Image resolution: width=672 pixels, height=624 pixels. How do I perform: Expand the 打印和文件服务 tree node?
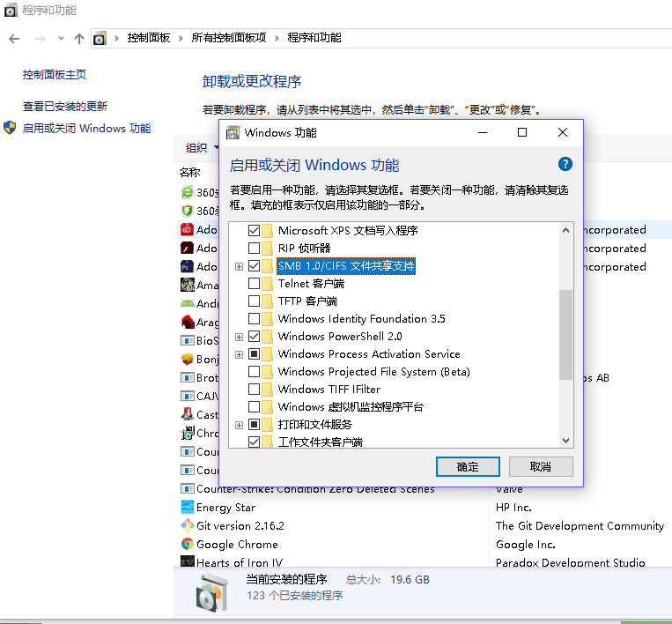(240, 425)
